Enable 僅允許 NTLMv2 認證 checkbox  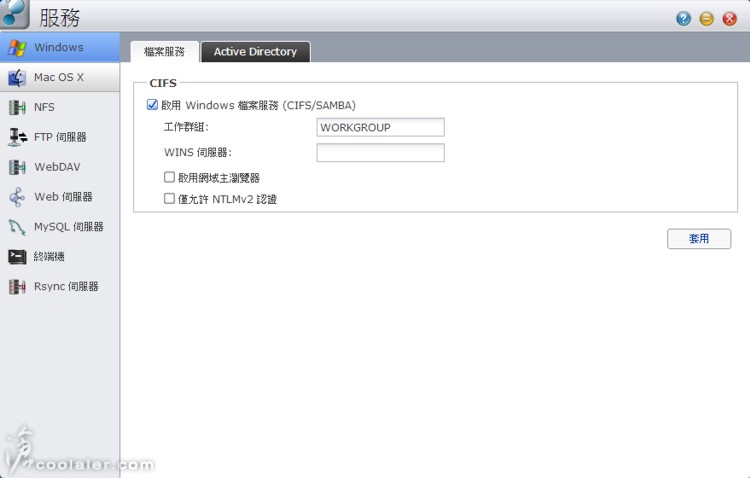pos(169,199)
